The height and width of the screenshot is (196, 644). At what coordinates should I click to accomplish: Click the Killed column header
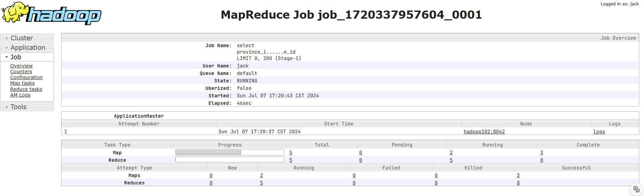[473, 168]
